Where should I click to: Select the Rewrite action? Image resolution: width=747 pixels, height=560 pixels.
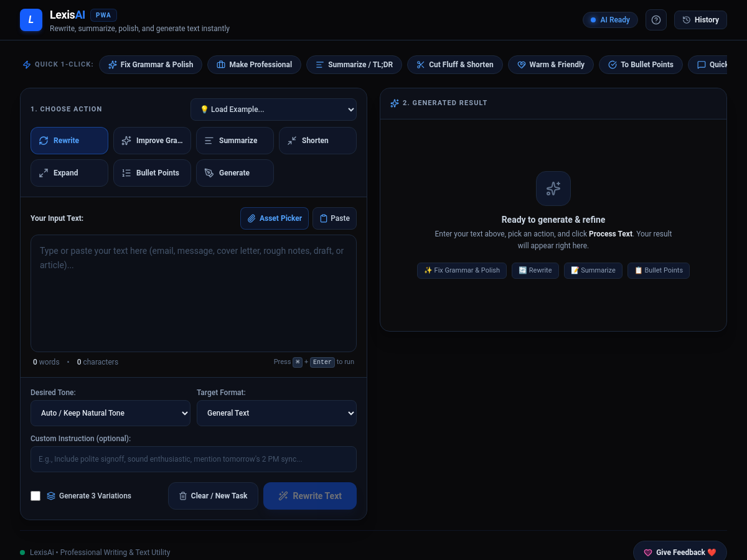coord(69,141)
